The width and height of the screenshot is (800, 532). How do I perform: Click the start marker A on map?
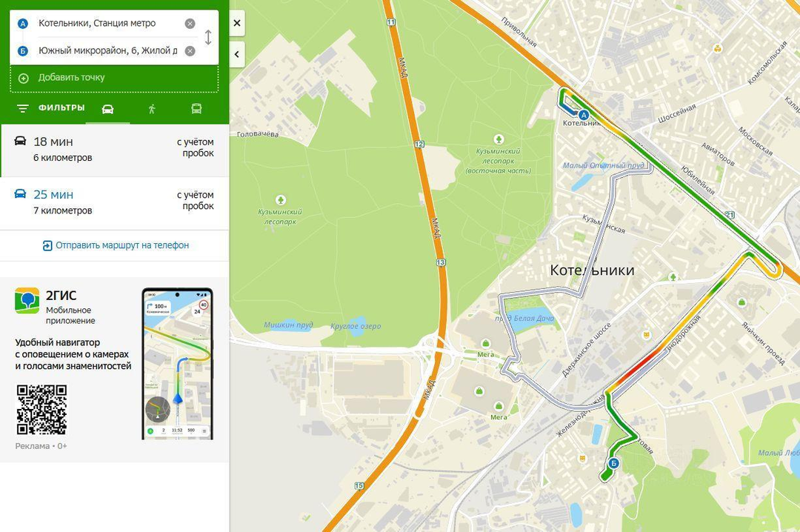pos(584,116)
